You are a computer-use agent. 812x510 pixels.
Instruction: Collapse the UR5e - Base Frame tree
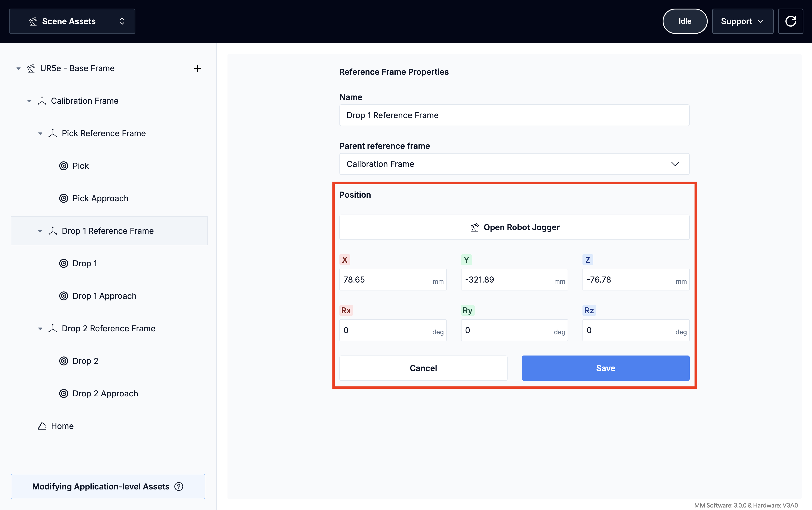pos(19,68)
